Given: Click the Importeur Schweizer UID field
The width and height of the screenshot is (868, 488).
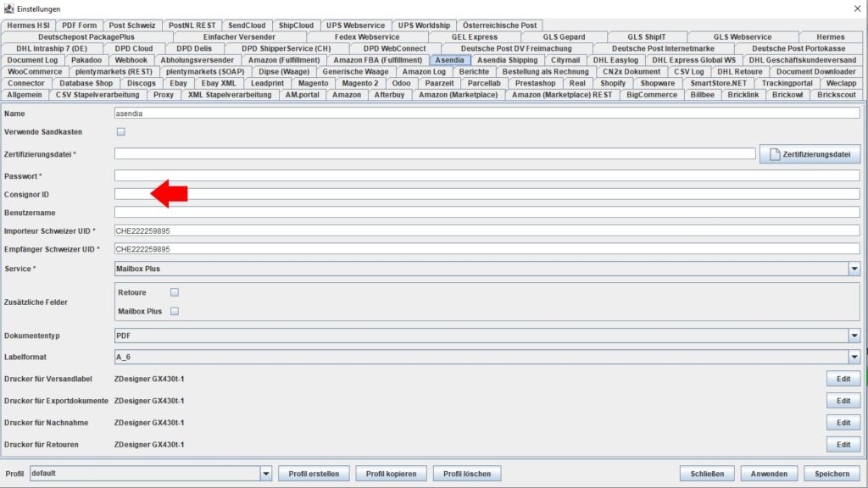Looking at the screenshot, I should pyautogui.click(x=487, y=230).
